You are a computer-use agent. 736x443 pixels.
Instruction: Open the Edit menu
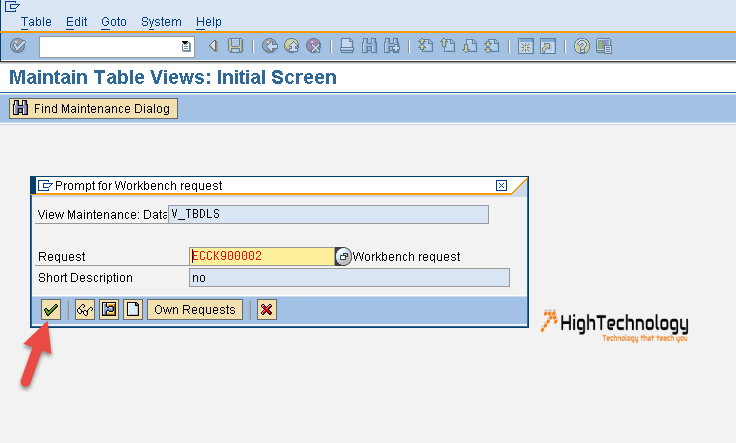[x=77, y=22]
